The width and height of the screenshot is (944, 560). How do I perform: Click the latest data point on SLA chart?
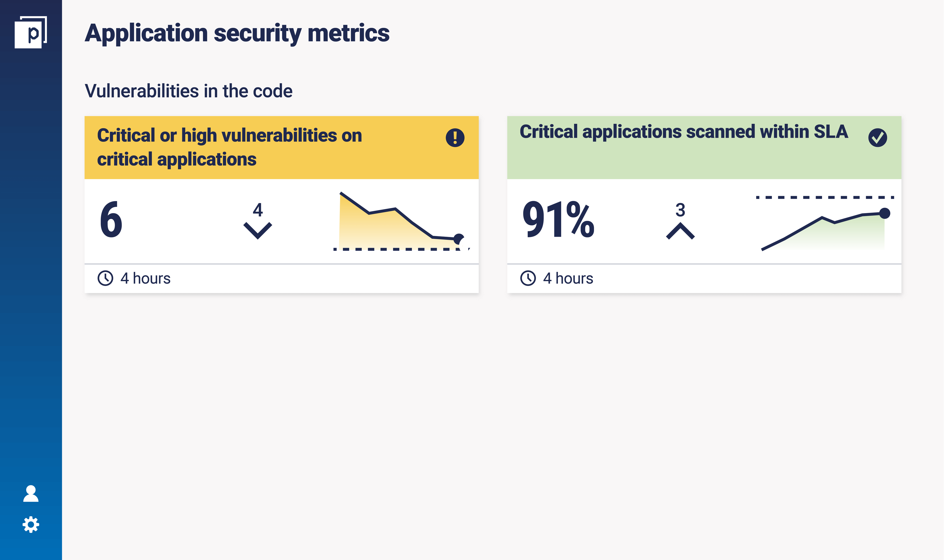[x=884, y=213]
